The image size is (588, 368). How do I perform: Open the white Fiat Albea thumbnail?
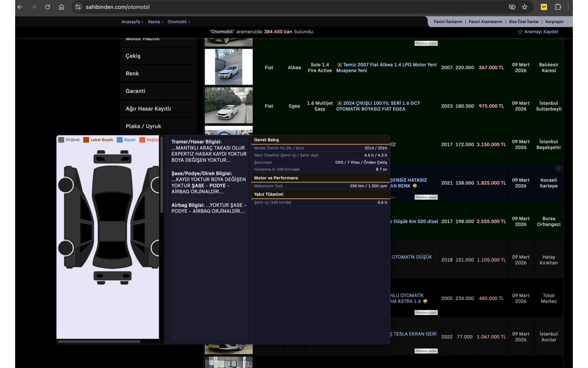pyautogui.click(x=229, y=67)
